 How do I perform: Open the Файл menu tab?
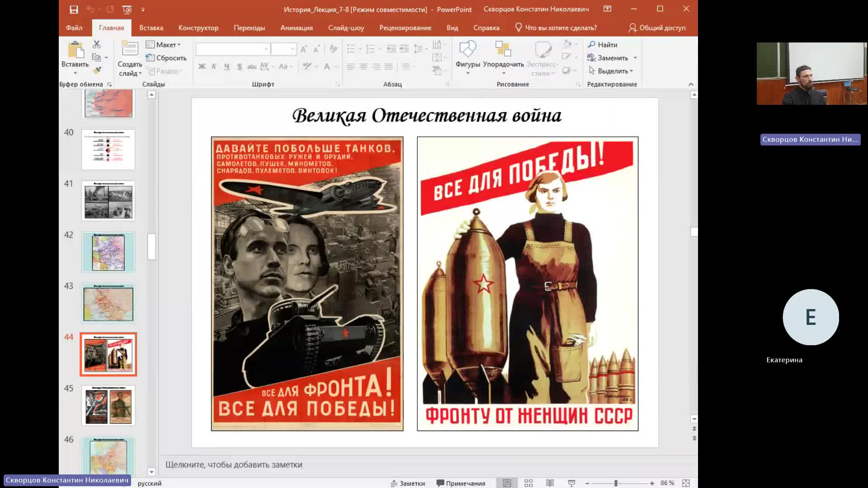click(x=74, y=28)
